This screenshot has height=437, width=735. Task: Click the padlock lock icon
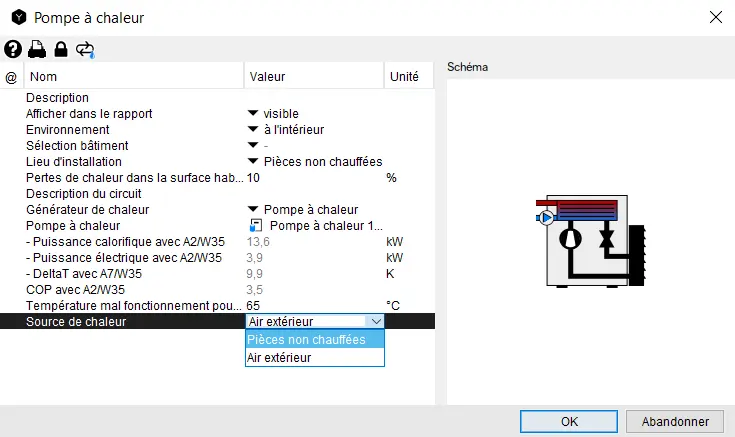pyautogui.click(x=61, y=49)
